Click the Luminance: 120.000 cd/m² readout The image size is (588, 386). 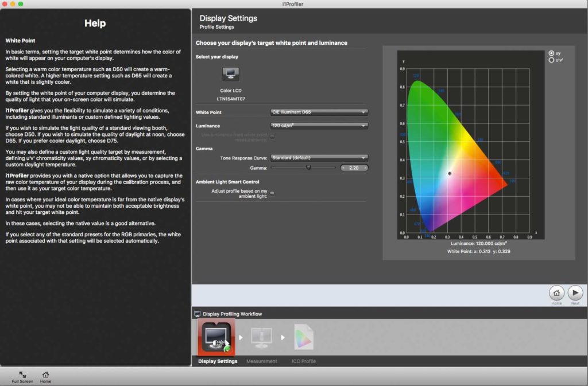[479, 243]
